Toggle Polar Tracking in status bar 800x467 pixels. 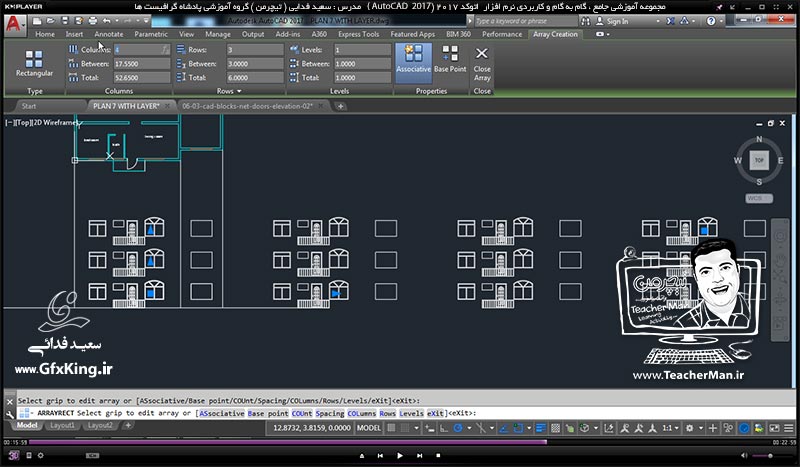(458, 428)
